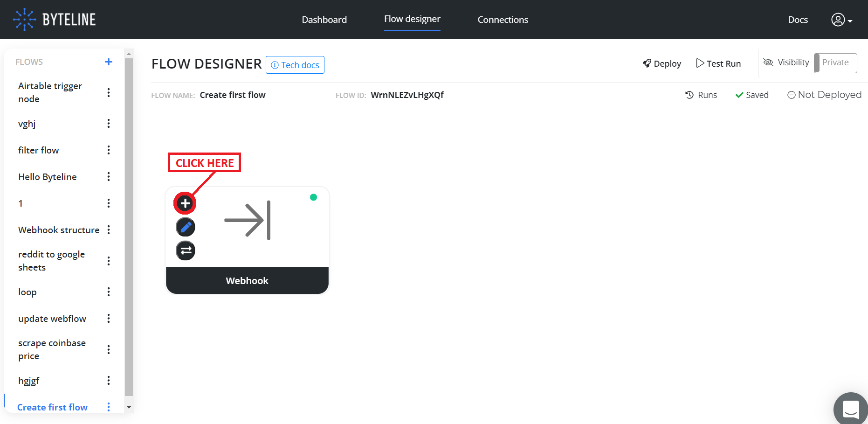Open options menu for Webhook structure flow

(x=109, y=230)
